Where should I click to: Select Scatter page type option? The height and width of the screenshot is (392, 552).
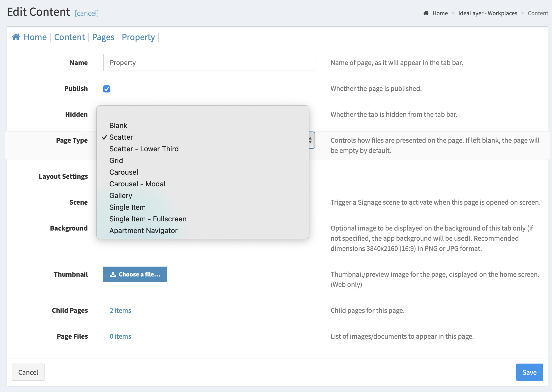pyautogui.click(x=121, y=137)
